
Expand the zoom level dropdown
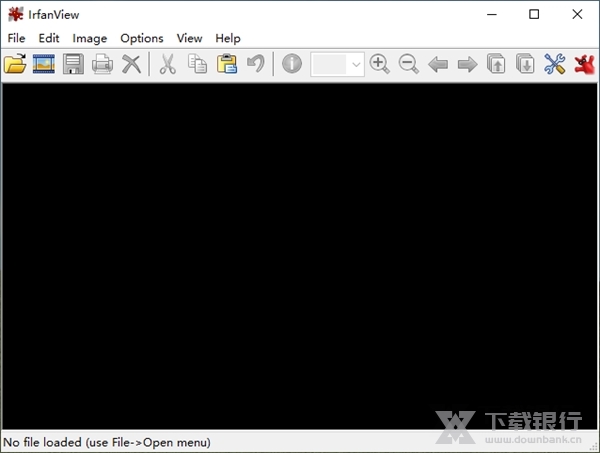[356, 65]
